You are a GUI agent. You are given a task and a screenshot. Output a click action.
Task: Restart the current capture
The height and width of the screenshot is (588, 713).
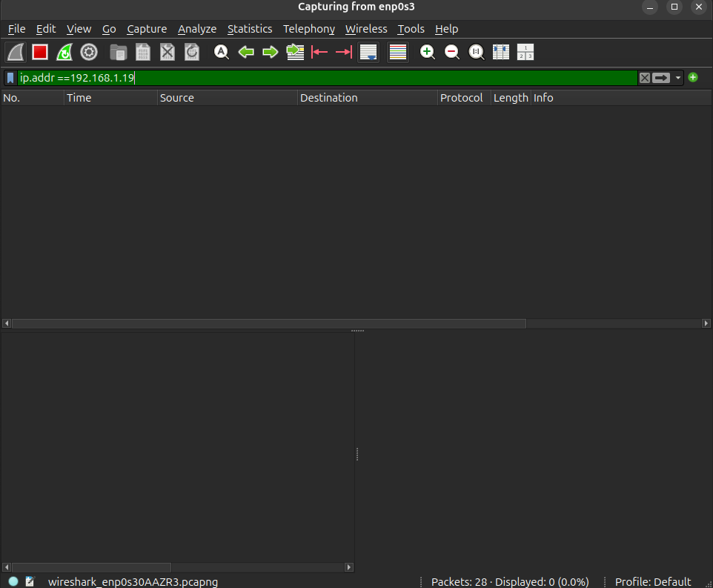64,53
